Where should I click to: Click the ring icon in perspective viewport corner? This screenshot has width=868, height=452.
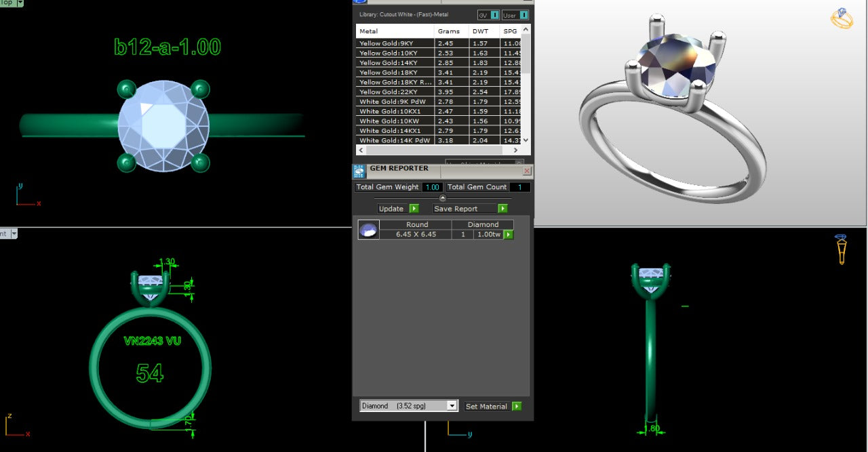(842, 18)
